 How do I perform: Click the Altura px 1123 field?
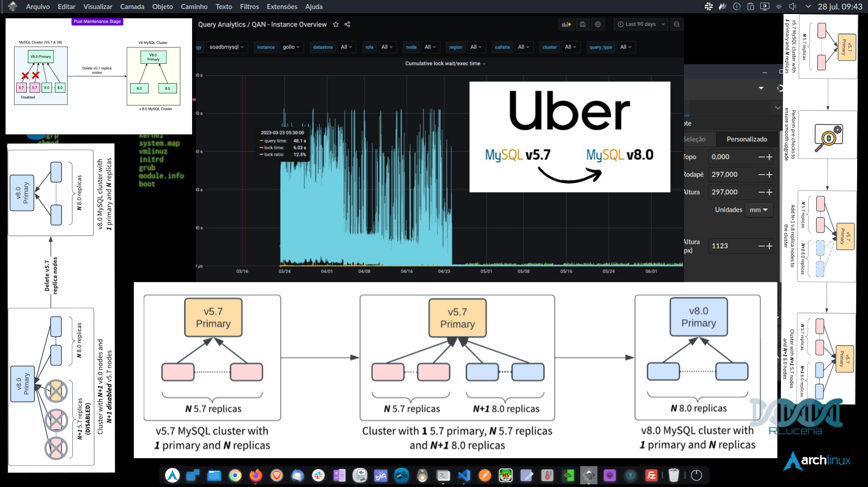(732, 246)
